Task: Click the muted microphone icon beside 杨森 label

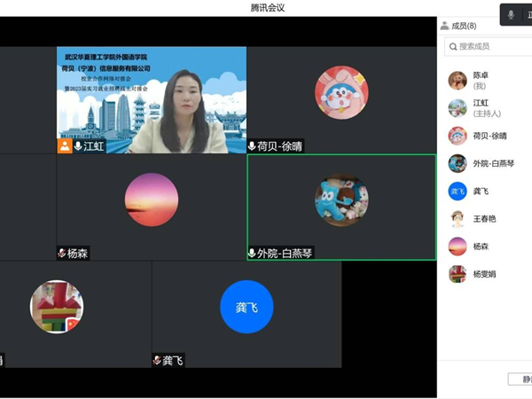Action: [x=61, y=253]
